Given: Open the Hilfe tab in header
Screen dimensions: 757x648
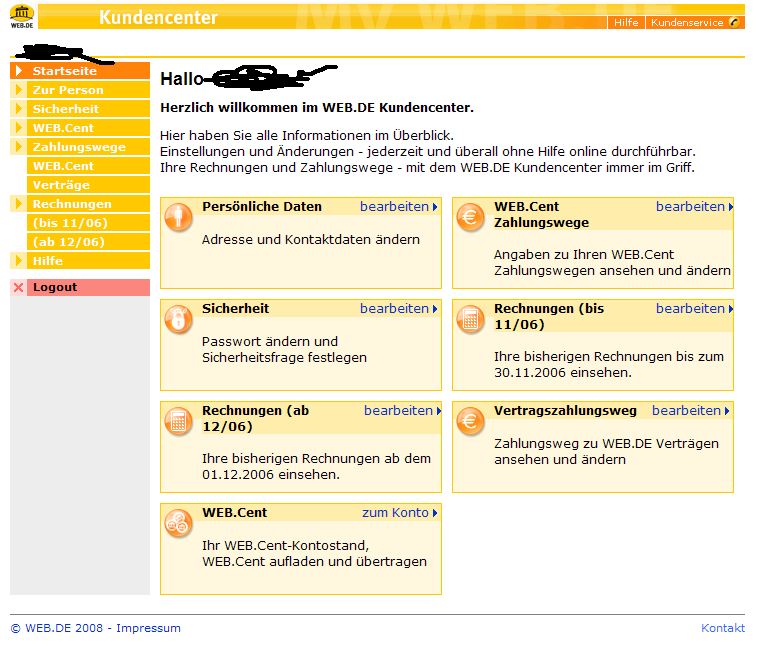Looking at the screenshot, I should 626,22.
